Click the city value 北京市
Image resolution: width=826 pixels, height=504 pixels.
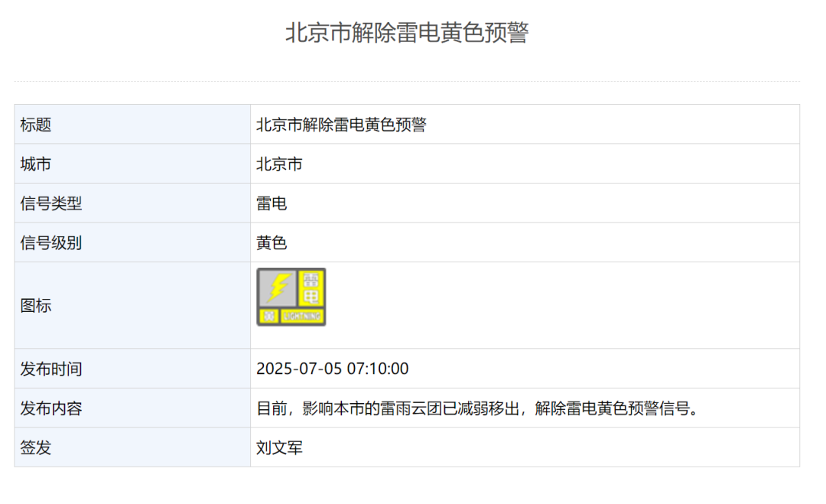click(x=279, y=164)
